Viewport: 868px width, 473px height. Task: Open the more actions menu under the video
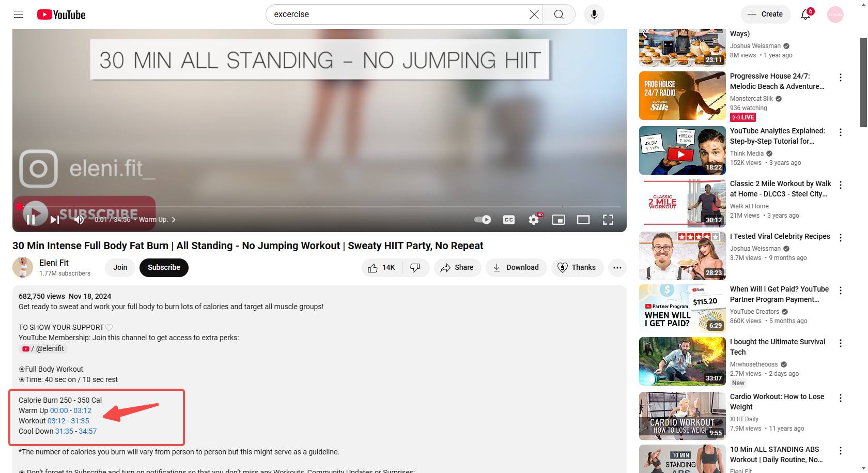click(x=617, y=267)
